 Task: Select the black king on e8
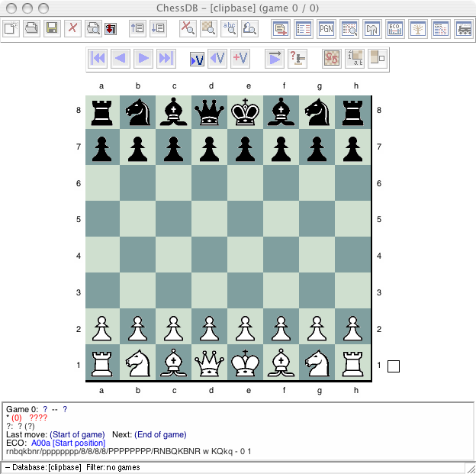(x=246, y=112)
